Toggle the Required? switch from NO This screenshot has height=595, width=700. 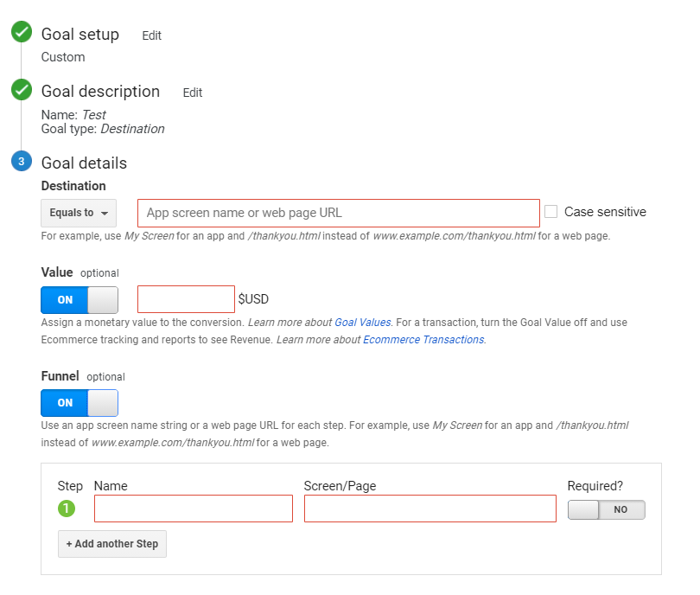(x=607, y=509)
